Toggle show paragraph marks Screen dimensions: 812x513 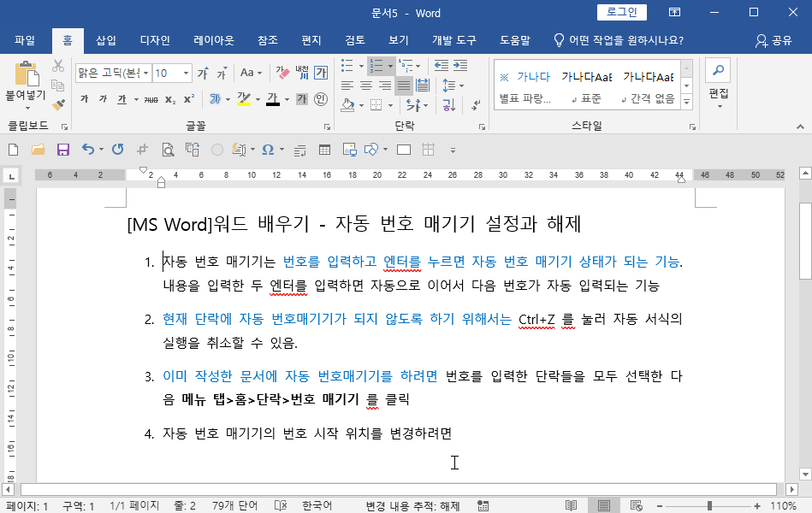click(x=476, y=105)
